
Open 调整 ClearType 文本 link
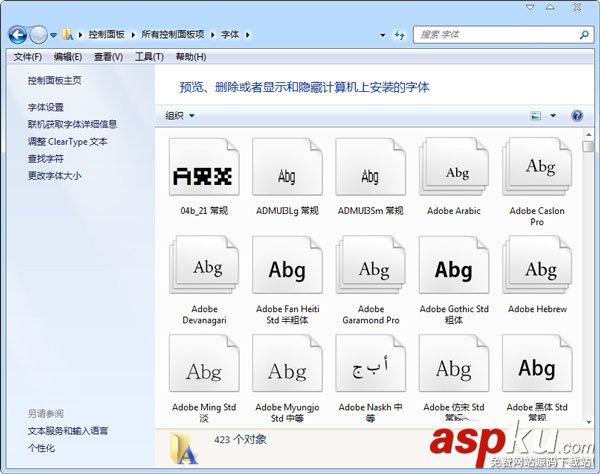pyautogui.click(x=67, y=142)
